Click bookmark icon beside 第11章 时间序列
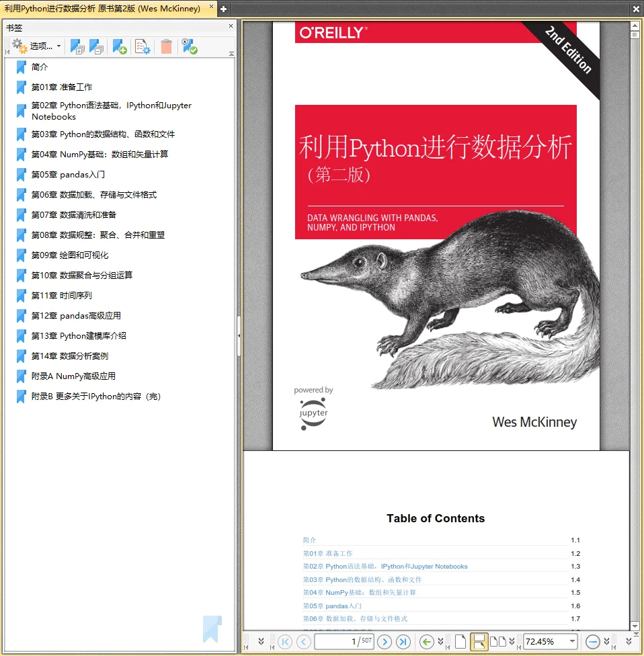Image resolution: width=644 pixels, height=656 pixels. [22, 295]
